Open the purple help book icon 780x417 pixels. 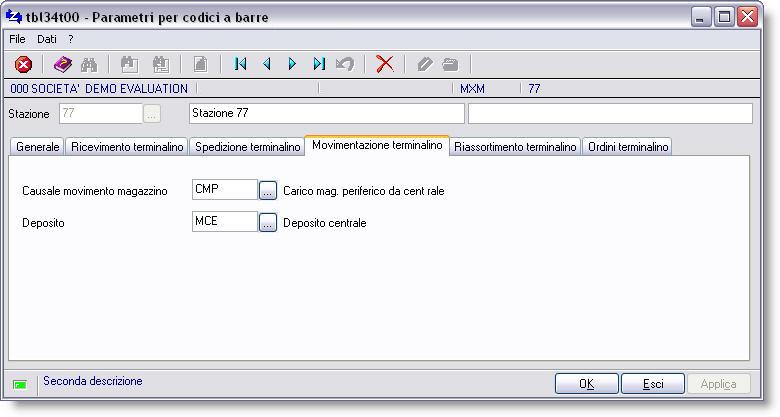click(x=62, y=64)
